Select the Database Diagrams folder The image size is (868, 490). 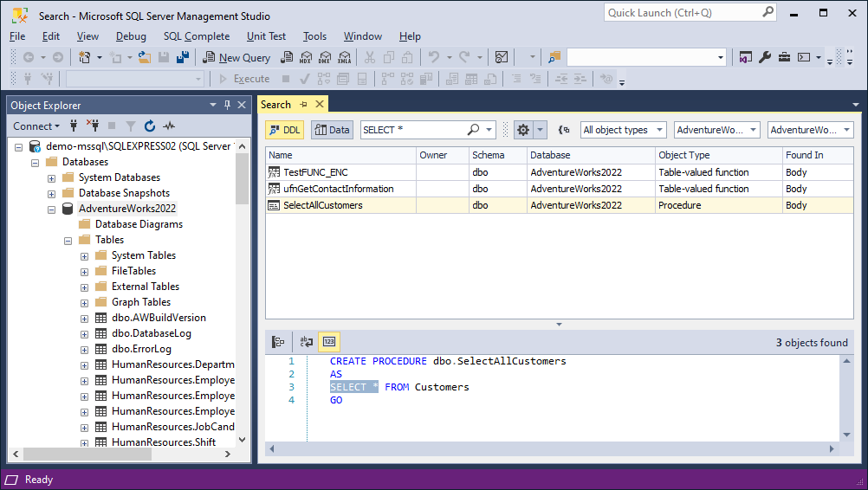[x=139, y=224]
